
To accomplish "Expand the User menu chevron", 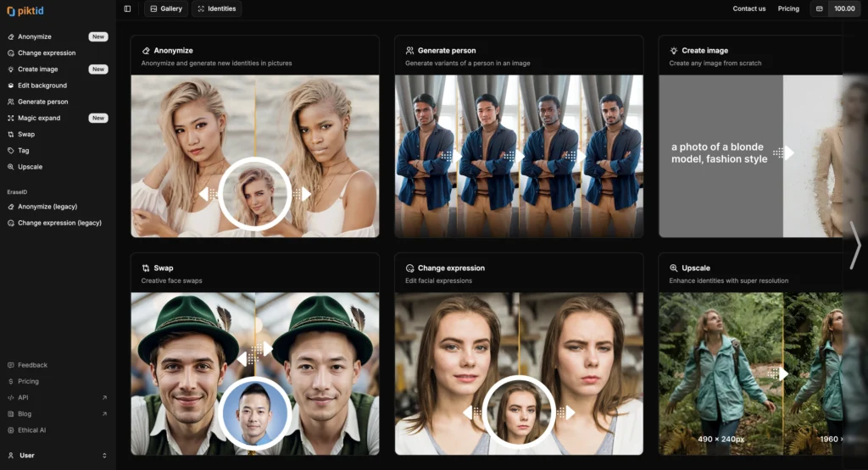I will pyautogui.click(x=104, y=456).
